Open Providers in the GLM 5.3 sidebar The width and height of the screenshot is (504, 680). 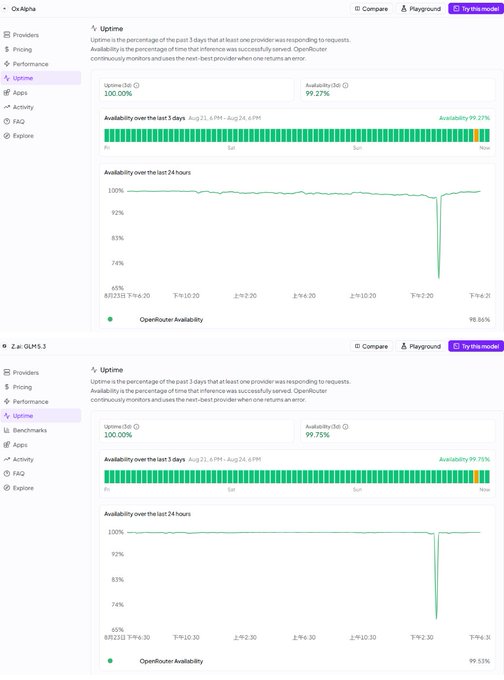point(22,373)
